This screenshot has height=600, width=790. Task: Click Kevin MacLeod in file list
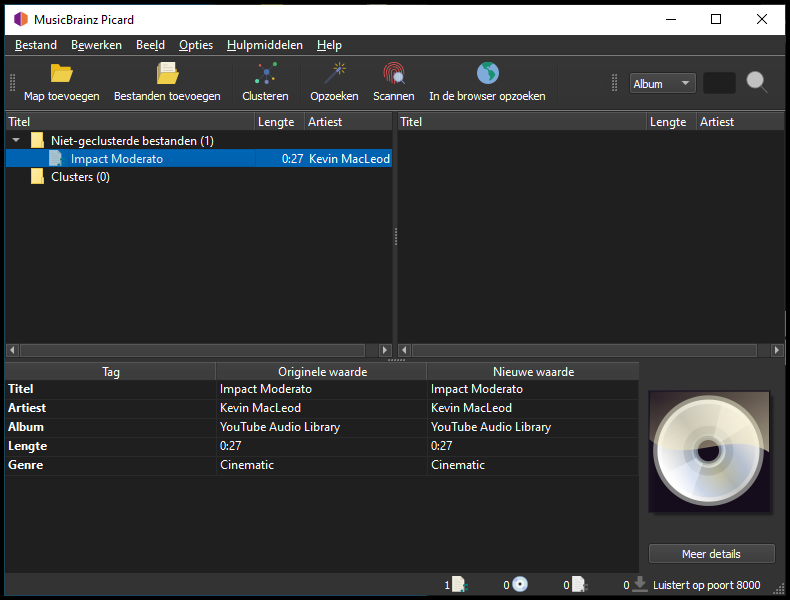pyautogui.click(x=349, y=159)
